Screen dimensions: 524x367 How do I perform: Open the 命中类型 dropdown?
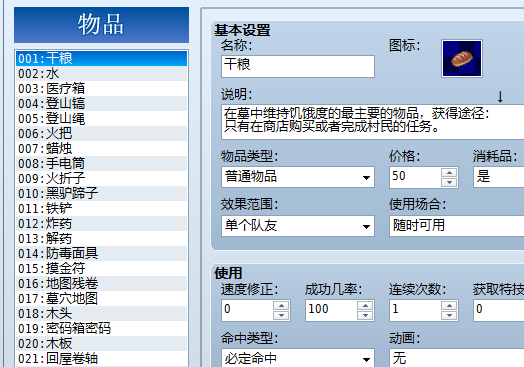point(298,358)
